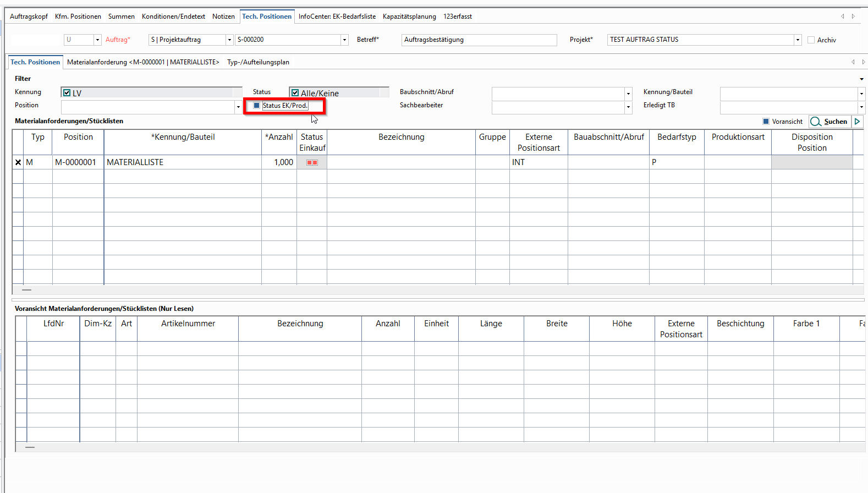868x493 pixels.
Task: Collapse the Filter section with the small arrow
Action: coord(861,79)
